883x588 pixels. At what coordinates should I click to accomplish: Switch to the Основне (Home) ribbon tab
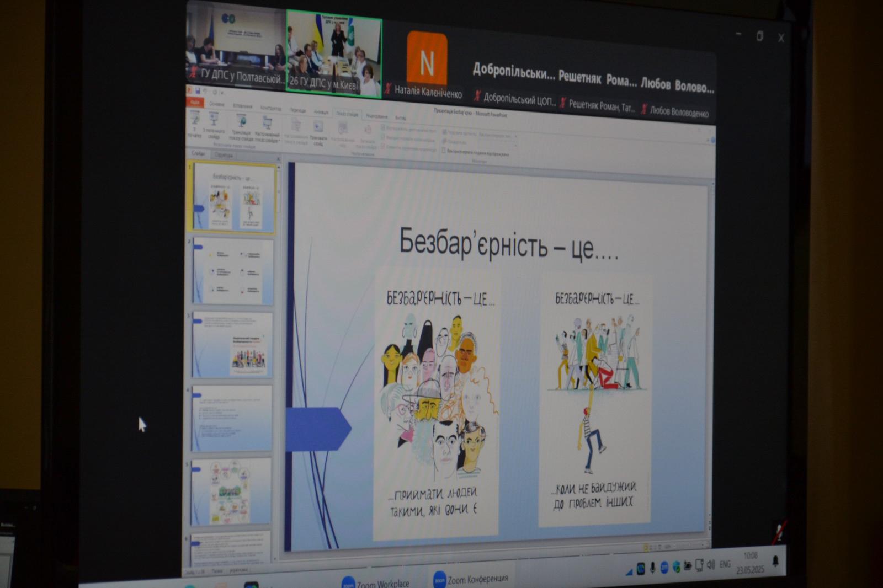217,104
